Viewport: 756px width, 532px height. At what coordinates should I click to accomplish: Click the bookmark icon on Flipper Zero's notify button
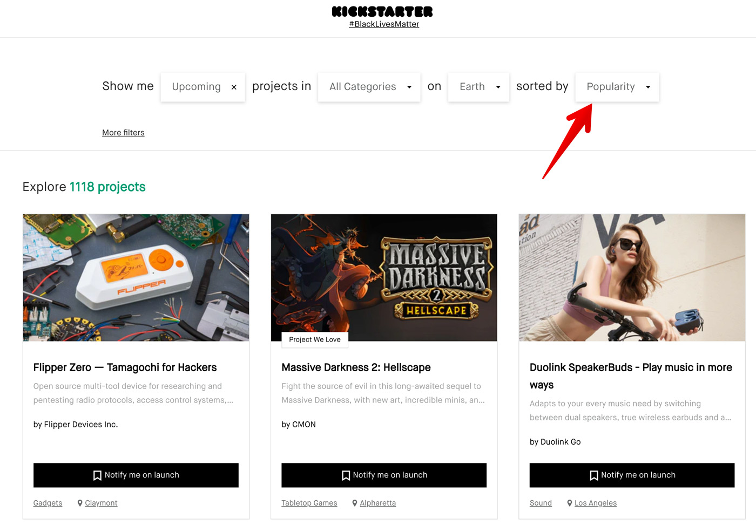(x=97, y=475)
